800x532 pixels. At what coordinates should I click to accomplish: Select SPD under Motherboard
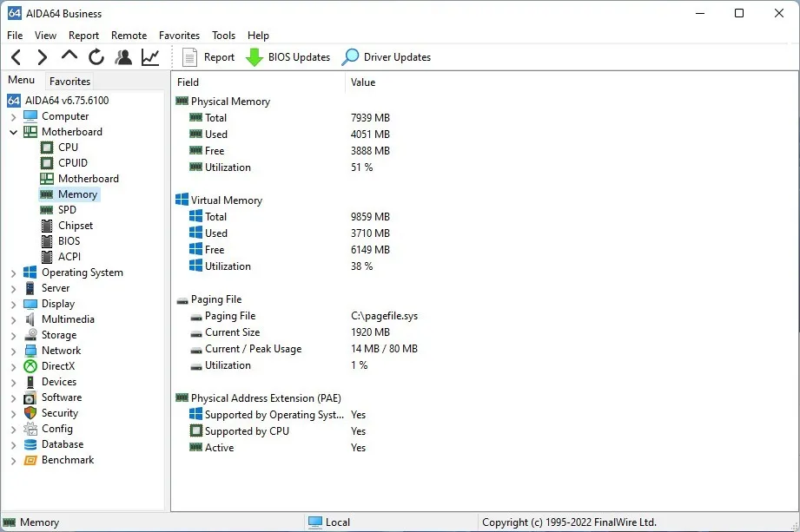pyautogui.click(x=67, y=210)
